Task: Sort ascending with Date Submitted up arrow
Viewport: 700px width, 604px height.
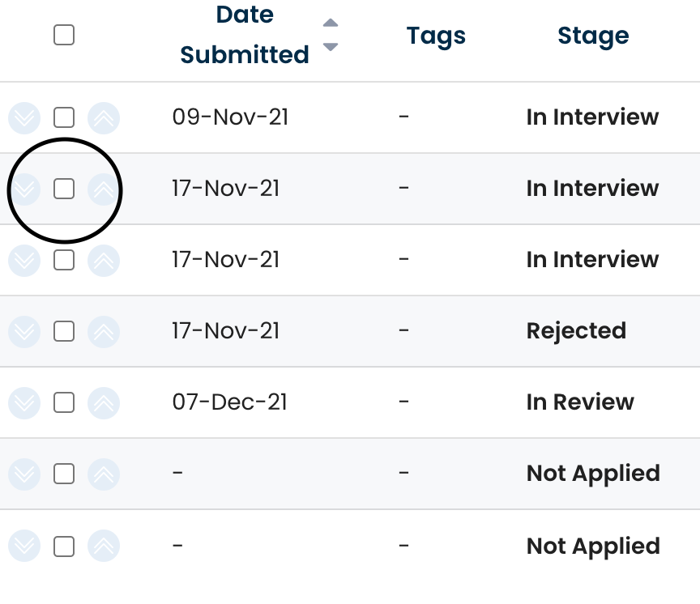Action: click(x=330, y=23)
